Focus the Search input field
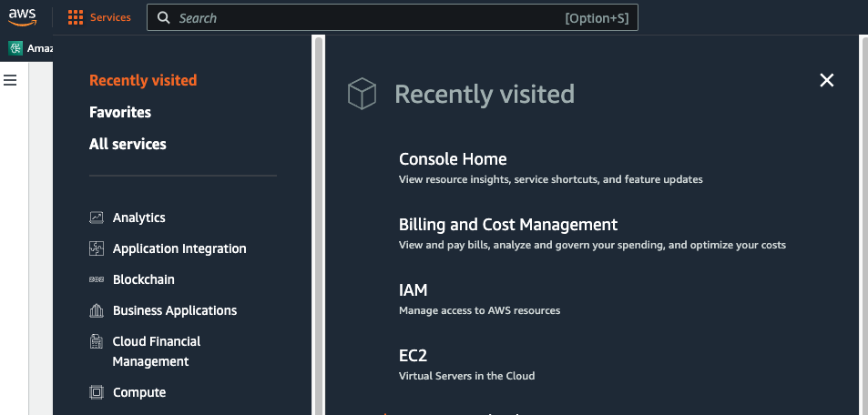Screen dimensions: 868x415 click(x=392, y=17)
